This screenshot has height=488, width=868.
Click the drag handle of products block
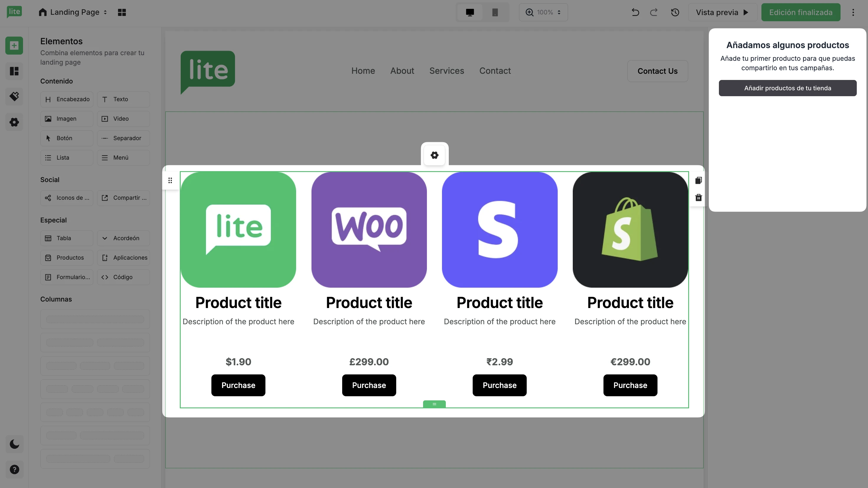coord(170,181)
